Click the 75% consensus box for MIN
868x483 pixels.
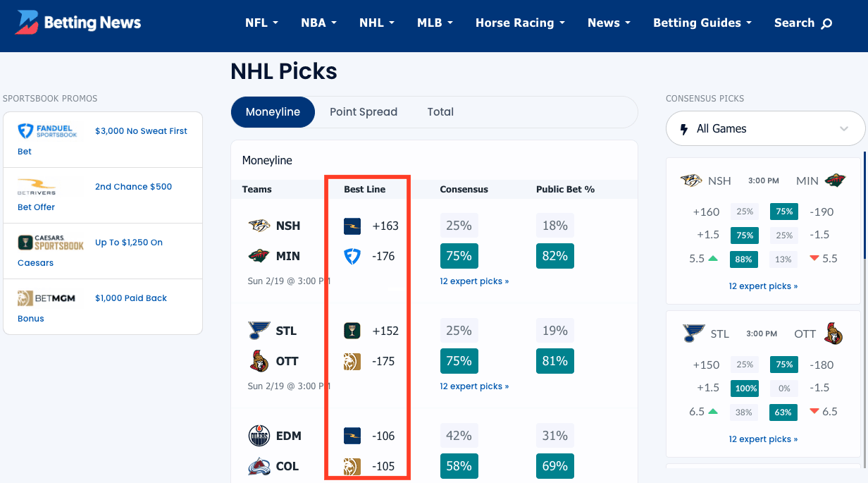coord(459,256)
